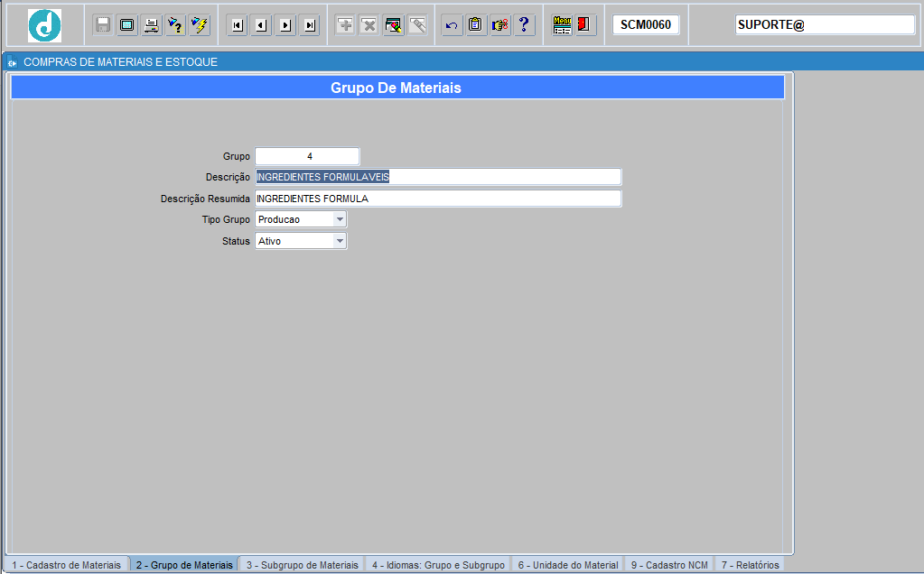Go to last record
This screenshot has height=574, width=924.
310,25
